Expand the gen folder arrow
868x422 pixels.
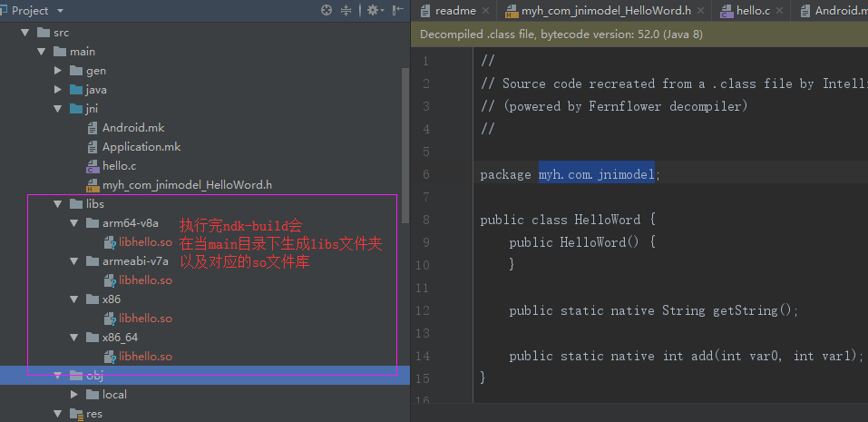click(57, 71)
